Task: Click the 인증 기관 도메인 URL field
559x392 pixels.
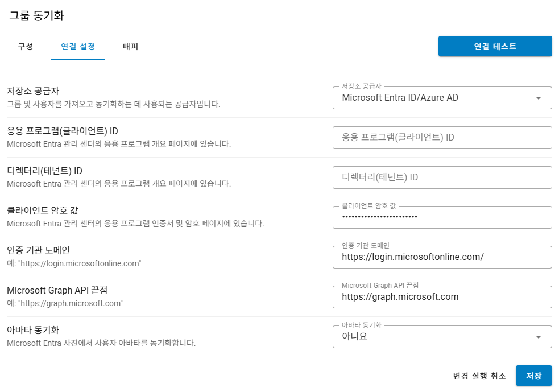Action: coord(442,257)
